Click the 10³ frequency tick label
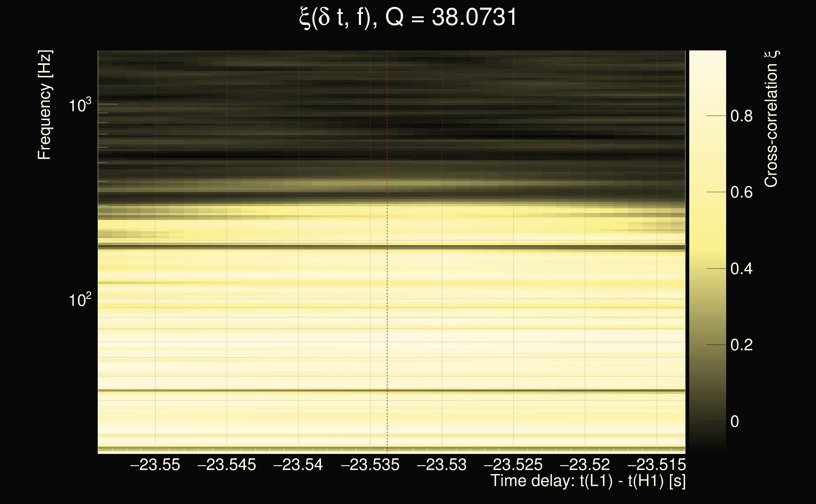This screenshot has width=816, height=504. coord(80,105)
